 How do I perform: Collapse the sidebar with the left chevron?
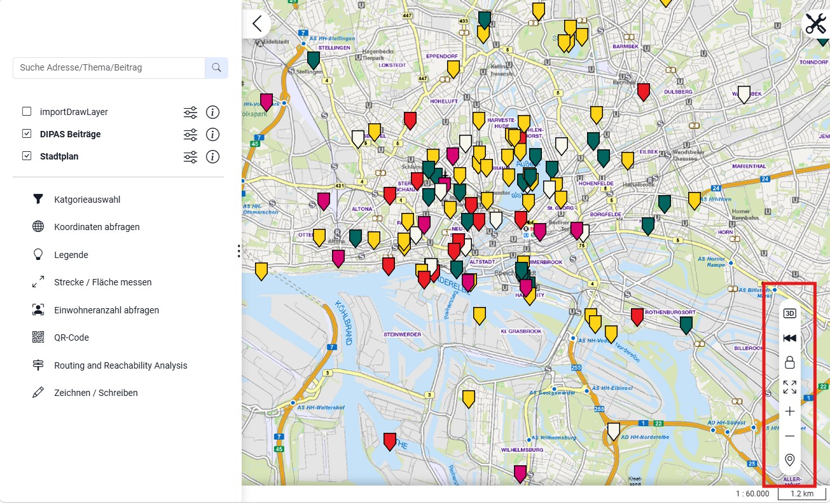click(257, 24)
